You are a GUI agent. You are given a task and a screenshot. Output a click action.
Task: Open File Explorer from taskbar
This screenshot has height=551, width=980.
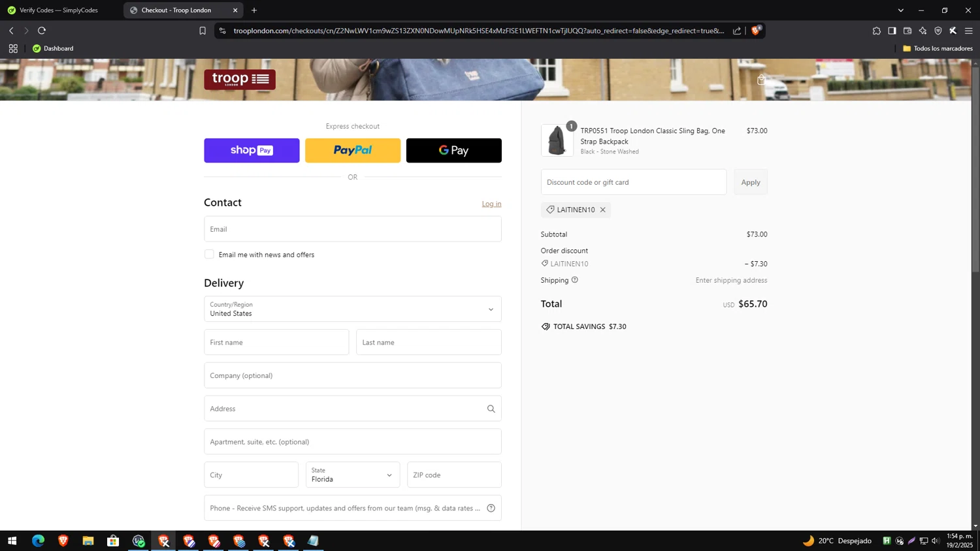click(88, 541)
